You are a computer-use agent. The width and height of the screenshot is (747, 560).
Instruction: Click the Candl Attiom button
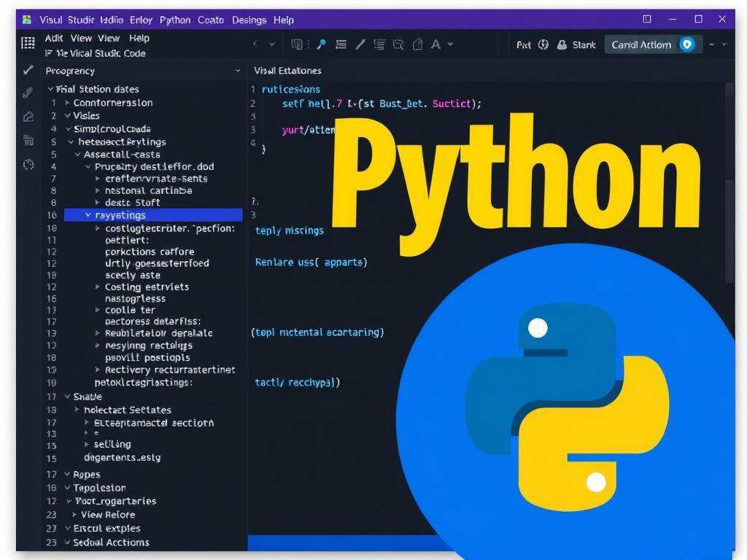(x=641, y=44)
